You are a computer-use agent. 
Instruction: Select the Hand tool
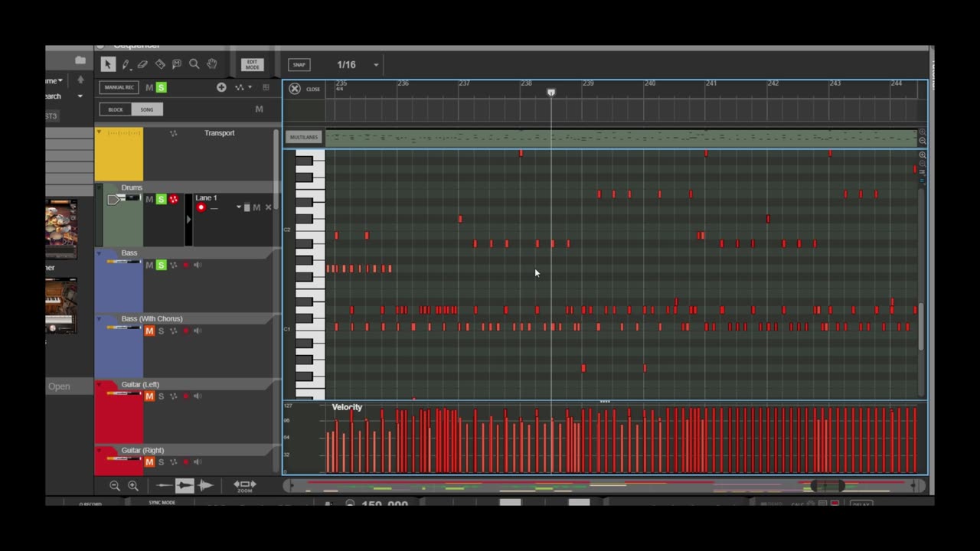212,64
